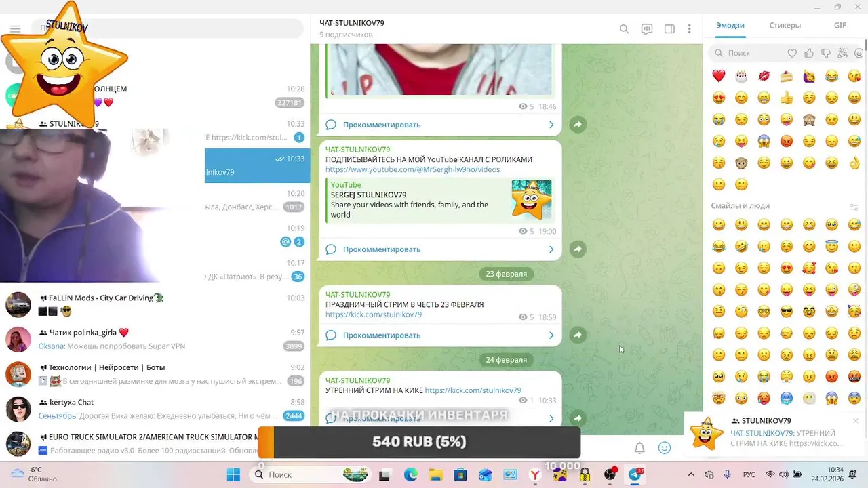The width and height of the screenshot is (868, 488).
Task: Filter emoji by party popper category icon
Action: pos(843,53)
